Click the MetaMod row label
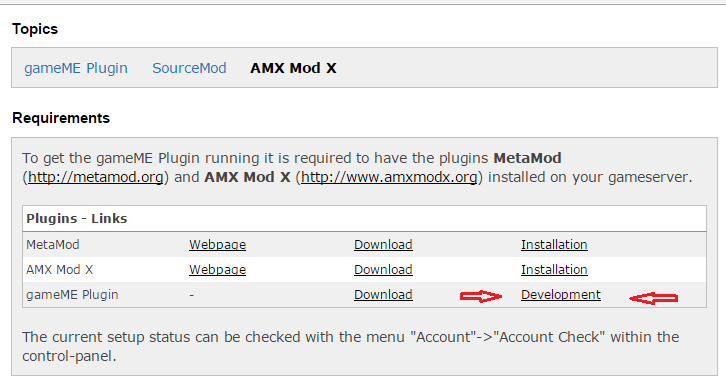Image resolution: width=726 pixels, height=378 pixels. click(x=52, y=245)
